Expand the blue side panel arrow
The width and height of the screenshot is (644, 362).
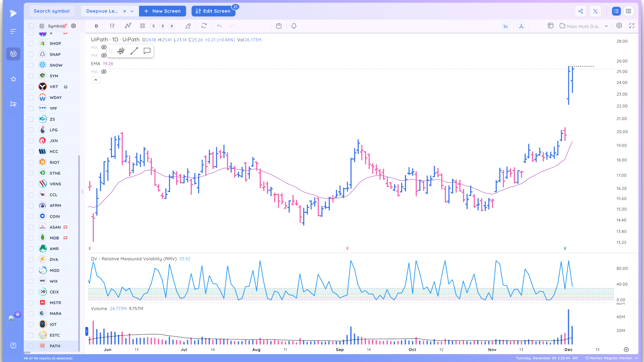[x=87, y=331]
